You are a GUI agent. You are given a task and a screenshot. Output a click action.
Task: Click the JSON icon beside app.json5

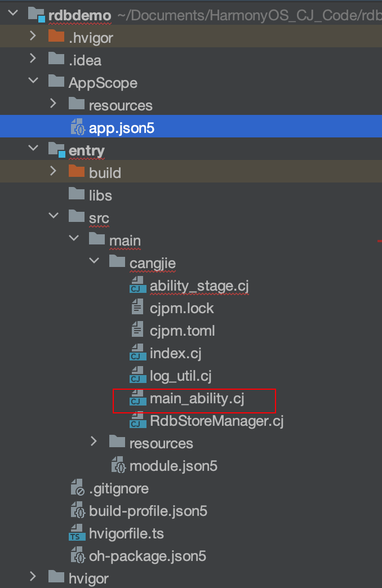(77, 128)
